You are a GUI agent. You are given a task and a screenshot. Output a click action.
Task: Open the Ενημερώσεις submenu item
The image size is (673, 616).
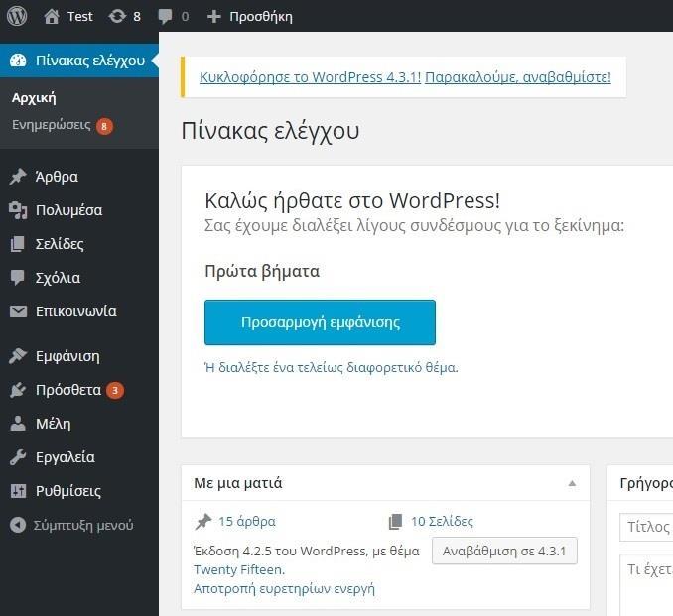(x=51, y=125)
